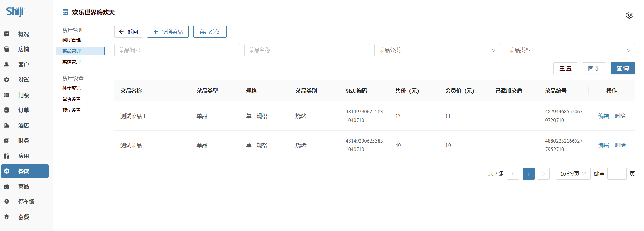The width and height of the screenshot is (644, 231).
Task: Open 堂食设置 menu item
Action: coord(71,99)
